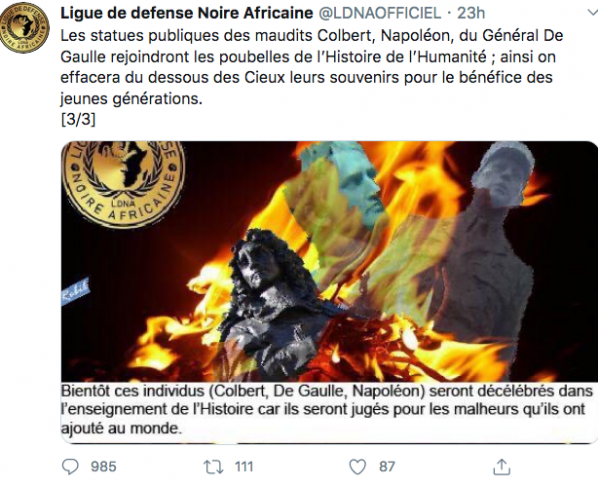Image resolution: width=598 pixels, height=487 pixels.
Task: Open the Ligue de defense Noire Africaine name
Action: 186,13
